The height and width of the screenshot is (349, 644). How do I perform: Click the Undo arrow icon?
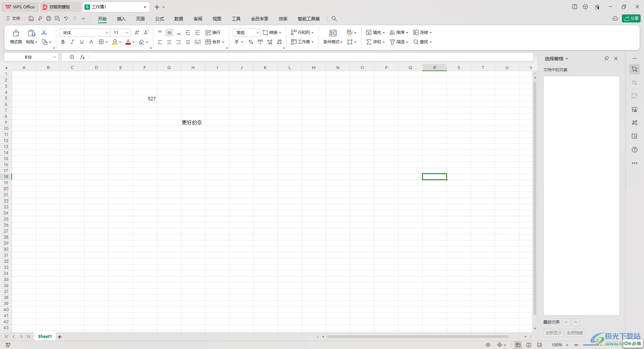point(66,18)
